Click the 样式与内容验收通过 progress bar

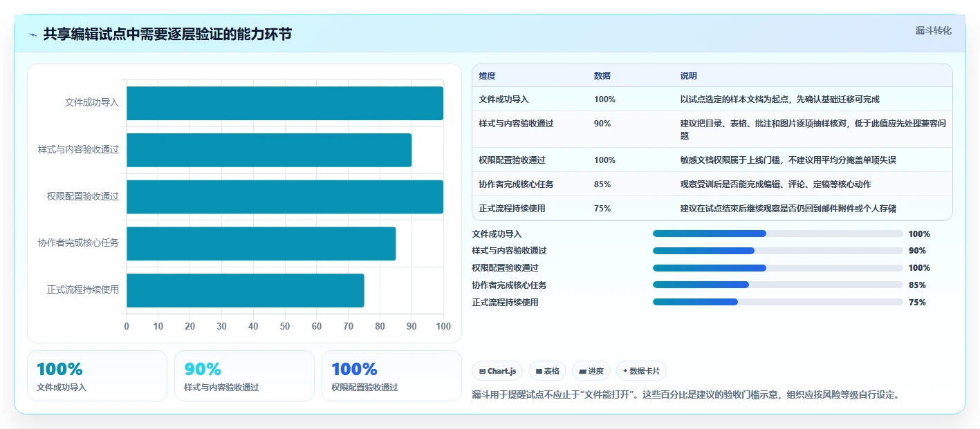(778, 251)
